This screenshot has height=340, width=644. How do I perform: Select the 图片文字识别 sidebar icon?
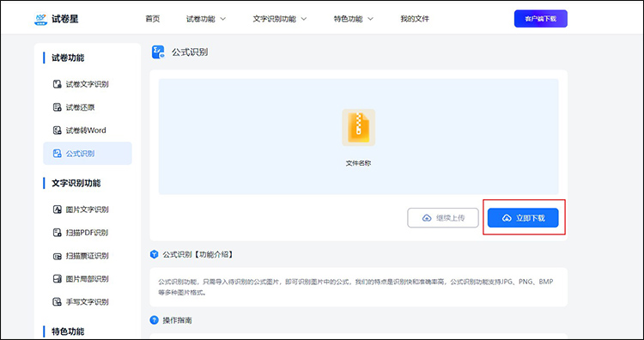[x=57, y=209]
